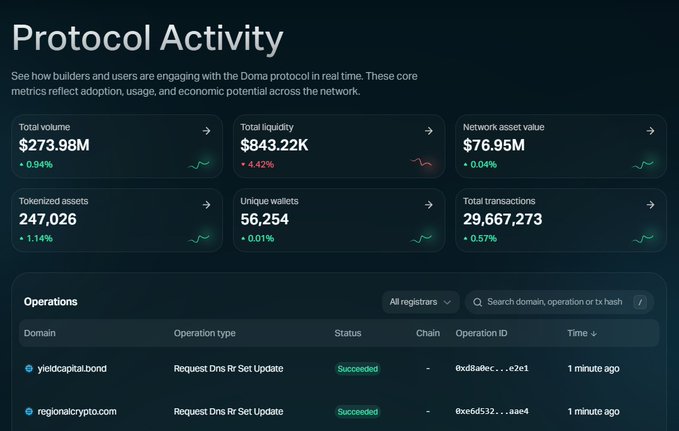Click the Total transactions sparkline
The height and width of the screenshot is (431, 679).
pos(643,239)
